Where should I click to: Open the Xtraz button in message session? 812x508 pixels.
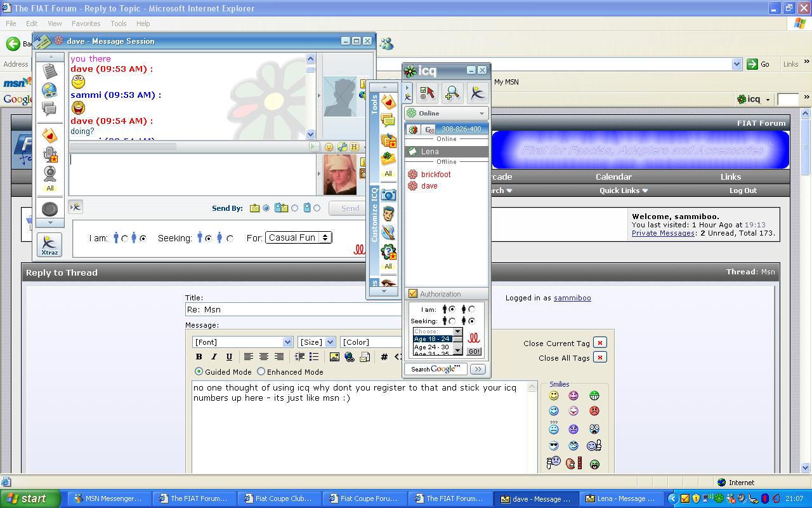point(49,245)
